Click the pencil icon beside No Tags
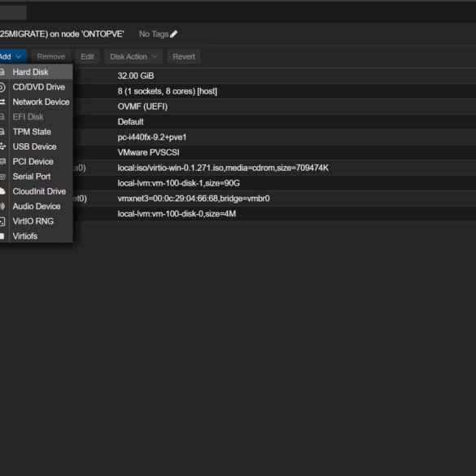The height and width of the screenshot is (476, 476). 173,34
